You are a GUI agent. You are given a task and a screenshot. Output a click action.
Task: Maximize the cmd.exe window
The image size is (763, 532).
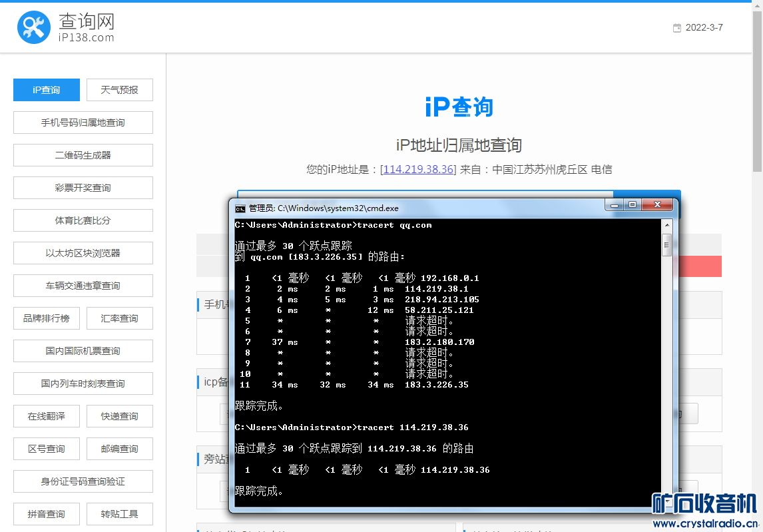(633, 205)
